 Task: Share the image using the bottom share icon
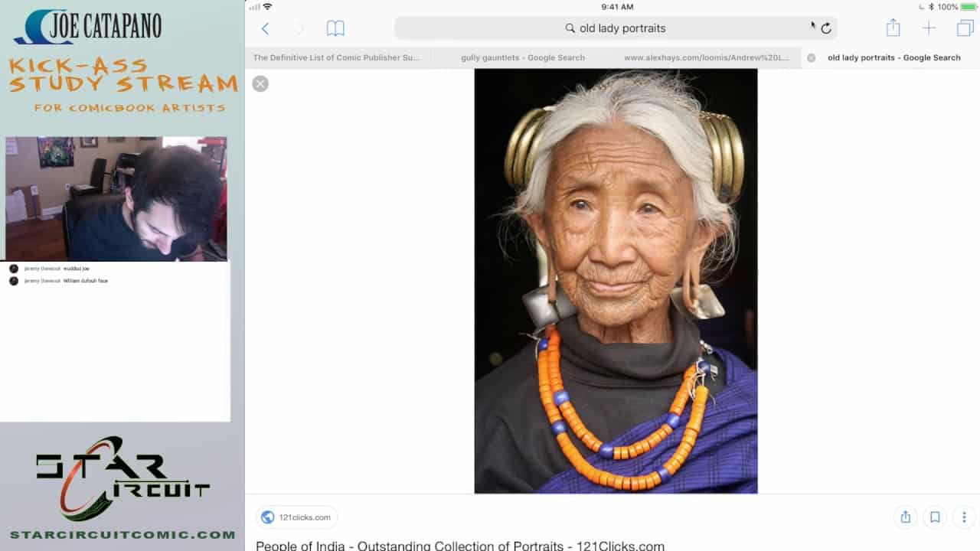(x=905, y=517)
